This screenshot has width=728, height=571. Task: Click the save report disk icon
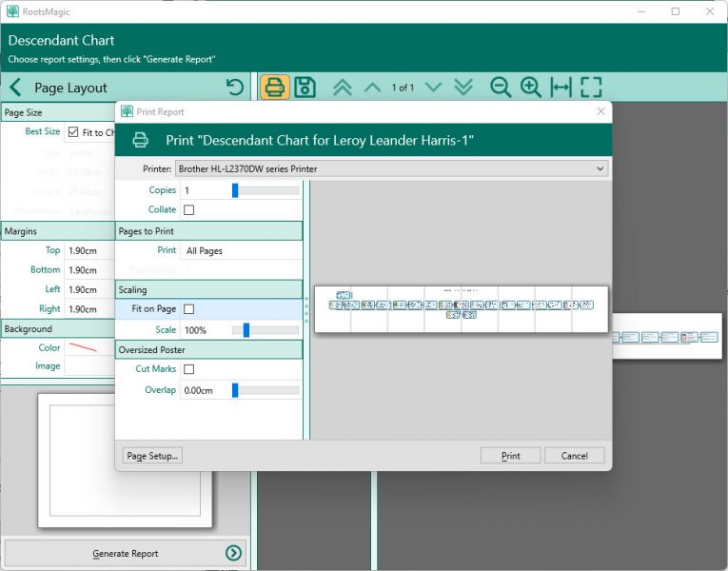(x=305, y=88)
